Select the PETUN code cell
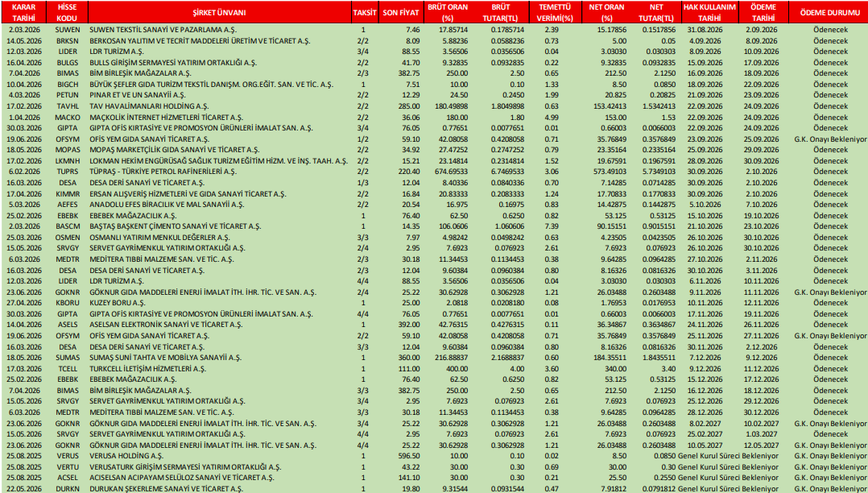868x493 pixels. 68,95
